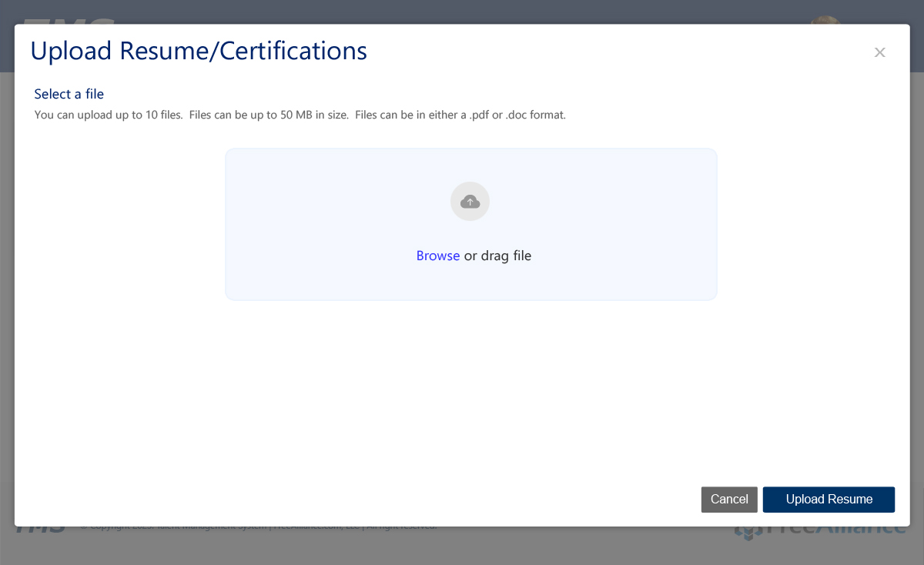Click the FreeAlliance wordmark text in the footer

tap(839, 530)
